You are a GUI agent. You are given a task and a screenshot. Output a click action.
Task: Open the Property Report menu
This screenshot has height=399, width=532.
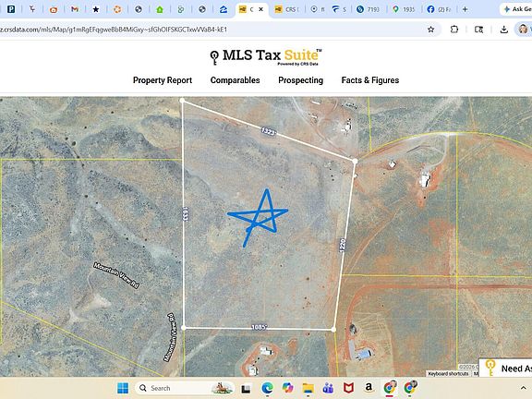pos(163,80)
